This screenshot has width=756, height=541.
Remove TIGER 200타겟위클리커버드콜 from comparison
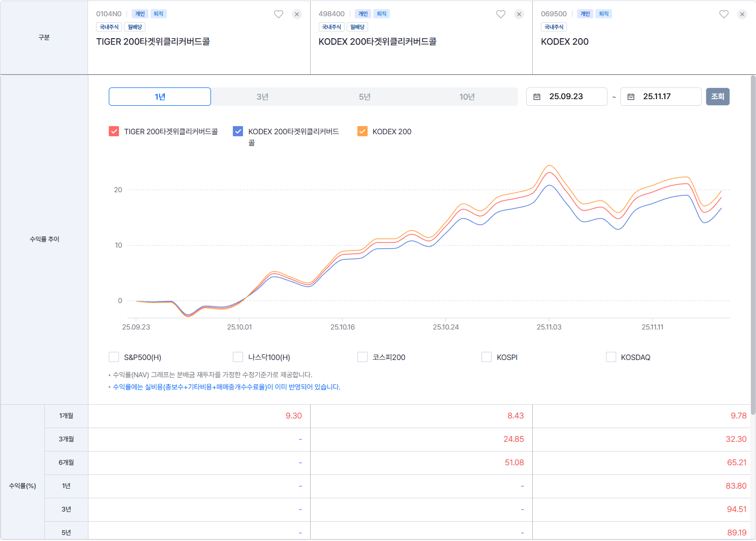(x=297, y=14)
